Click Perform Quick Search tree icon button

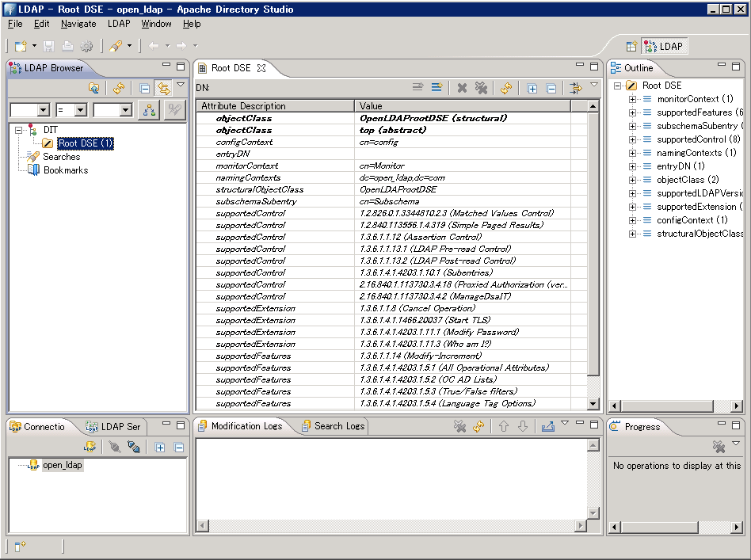tap(150, 110)
